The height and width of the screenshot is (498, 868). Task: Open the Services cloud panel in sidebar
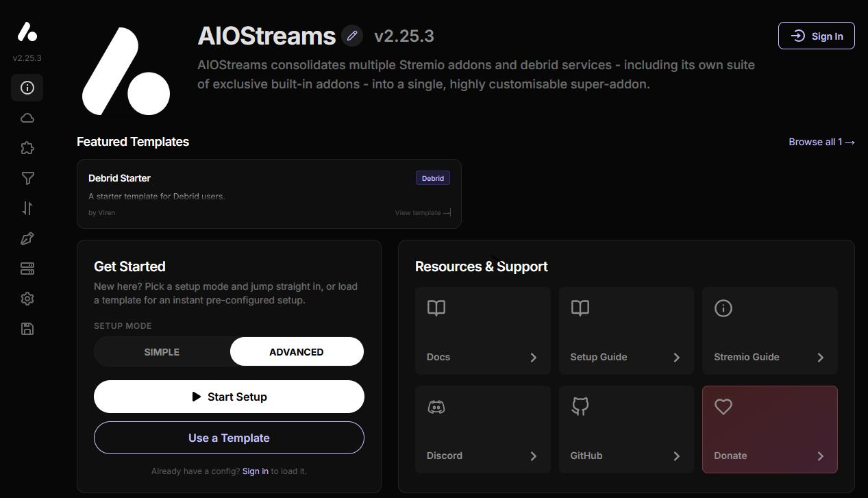pos(27,118)
